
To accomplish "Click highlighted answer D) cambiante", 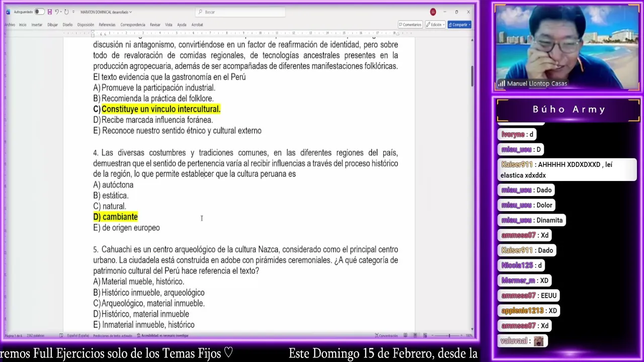I will [x=115, y=217].
